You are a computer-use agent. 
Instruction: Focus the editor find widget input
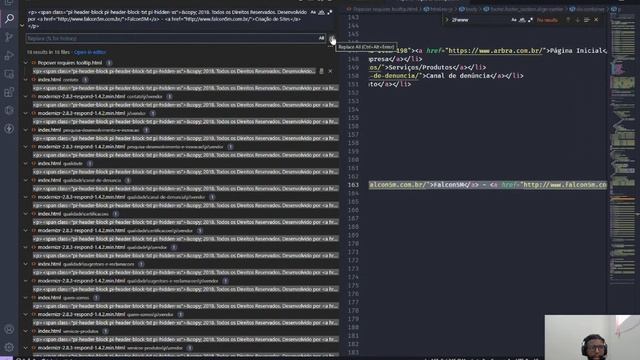pyautogui.click(x=480, y=20)
